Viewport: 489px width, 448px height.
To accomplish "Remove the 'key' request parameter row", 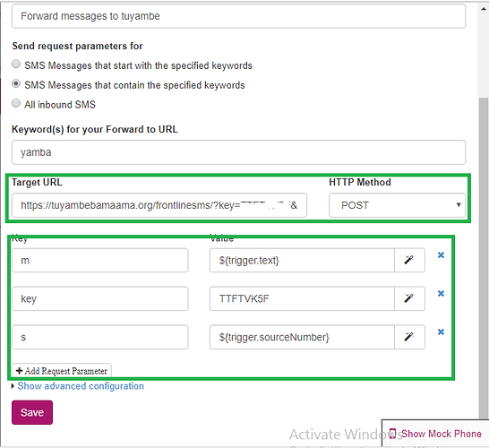I will pos(441,294).
